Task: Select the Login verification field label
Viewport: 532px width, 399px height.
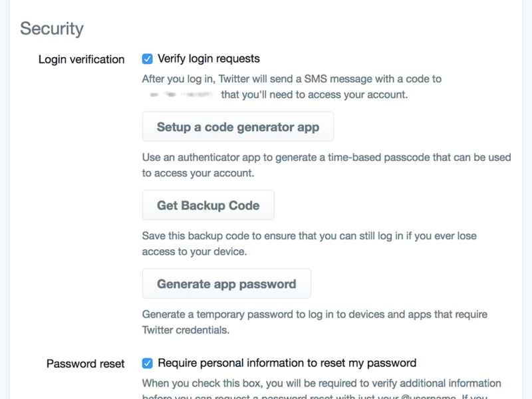Action: coord(81,59)
